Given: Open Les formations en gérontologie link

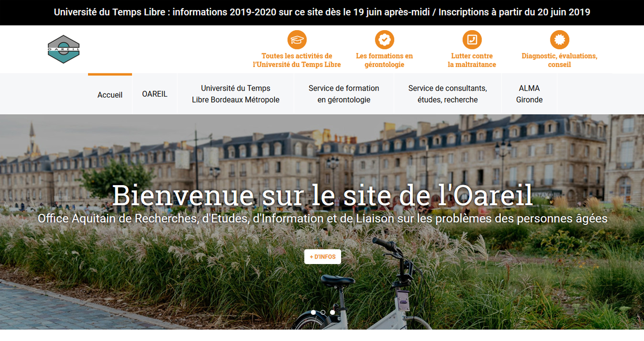Looking at the screenshot, I should pos(384,60).
